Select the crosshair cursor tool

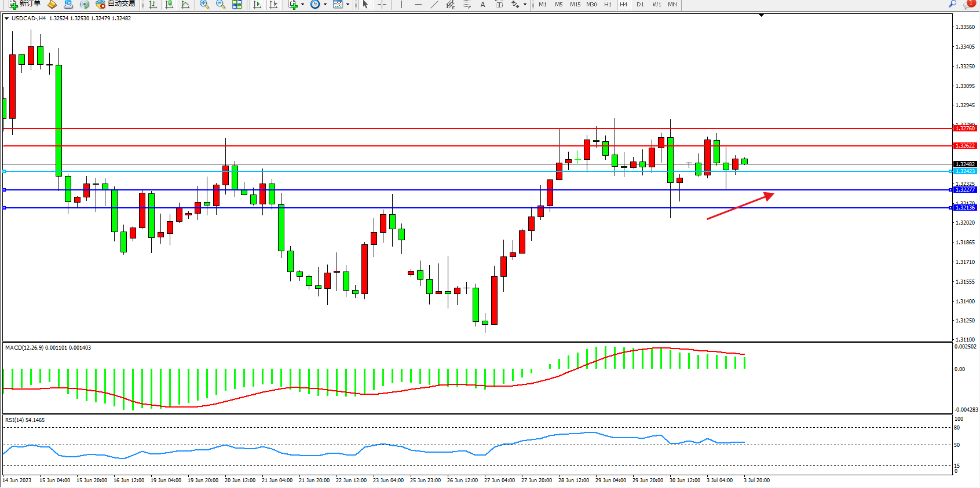[x=382, y=5]
